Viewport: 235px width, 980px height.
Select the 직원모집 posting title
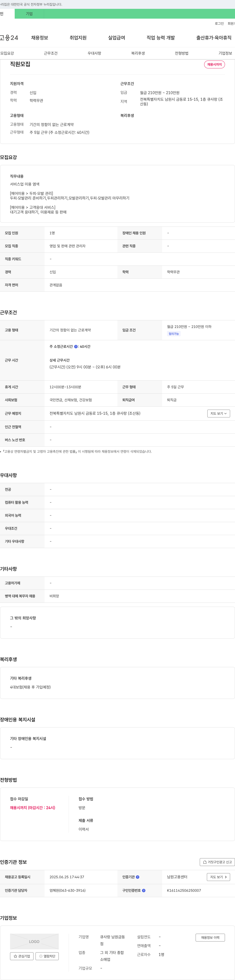(x=20, y=64)
